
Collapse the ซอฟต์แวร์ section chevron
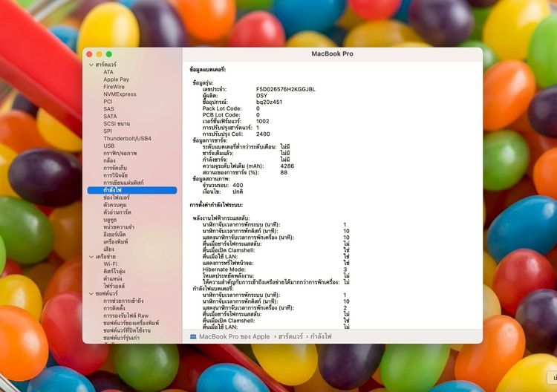[91, 294]
